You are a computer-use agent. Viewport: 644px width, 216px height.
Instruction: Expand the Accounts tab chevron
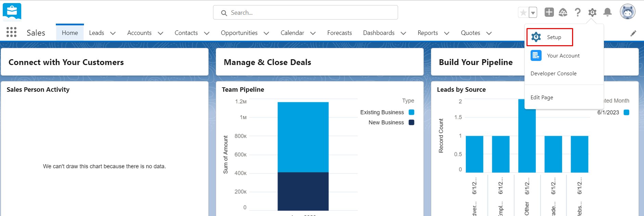tap(160, 33)
